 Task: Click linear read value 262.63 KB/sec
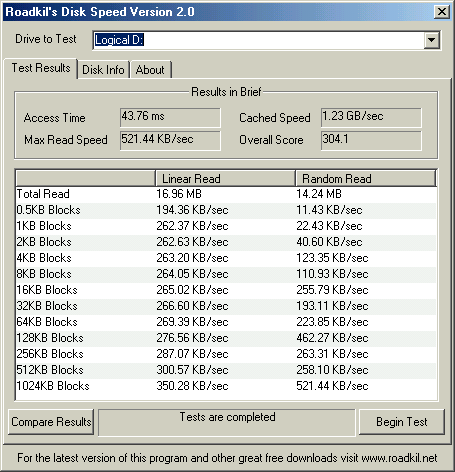[192, 242]
